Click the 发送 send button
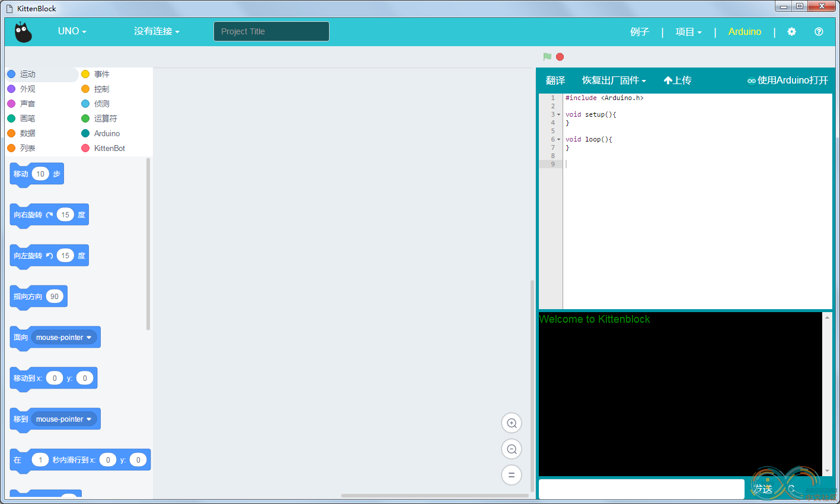This screenshot has height=504, width=840. pyautogui.click(x=763, y=489)
